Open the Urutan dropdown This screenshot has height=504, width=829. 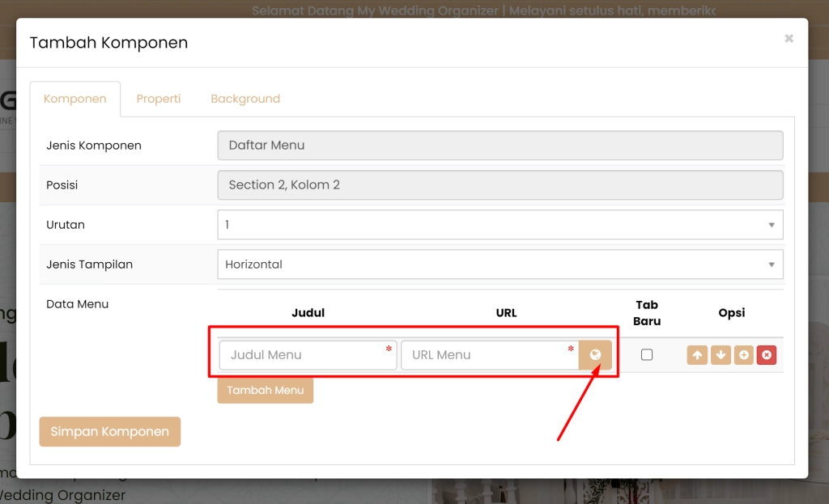click(x=500, y=225)
